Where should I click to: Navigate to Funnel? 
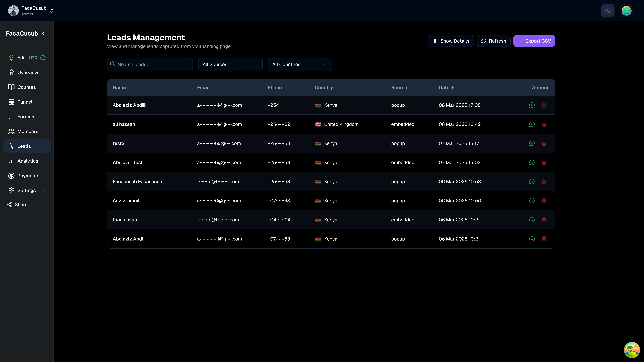tap(26, 102)
